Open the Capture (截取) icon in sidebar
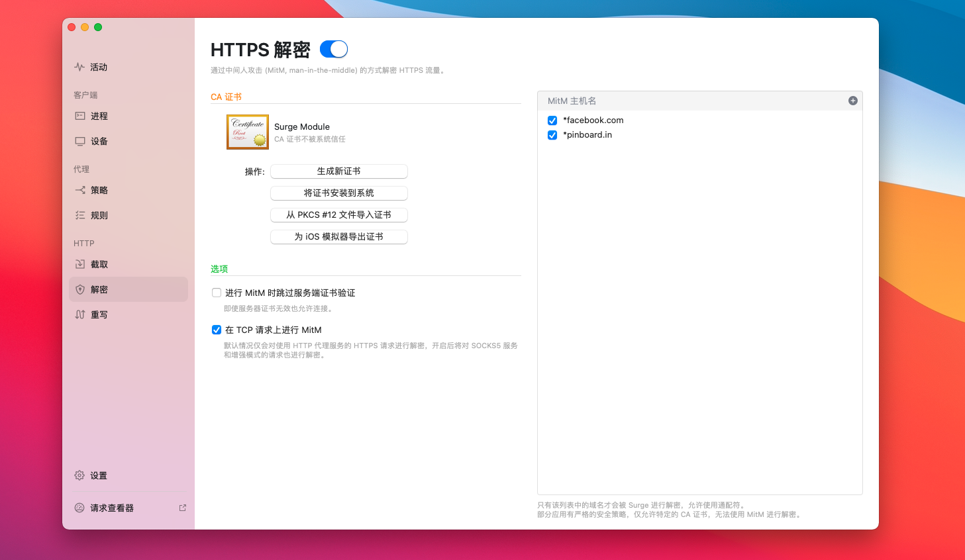This screenshot has width=965, height=560. [80, 264]
